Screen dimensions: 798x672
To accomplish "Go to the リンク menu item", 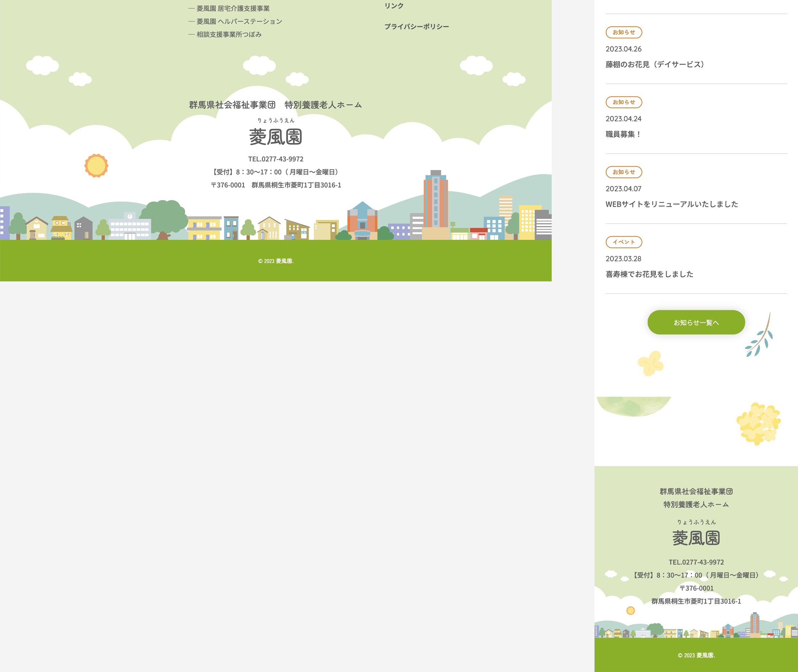I will pos(394,6).
